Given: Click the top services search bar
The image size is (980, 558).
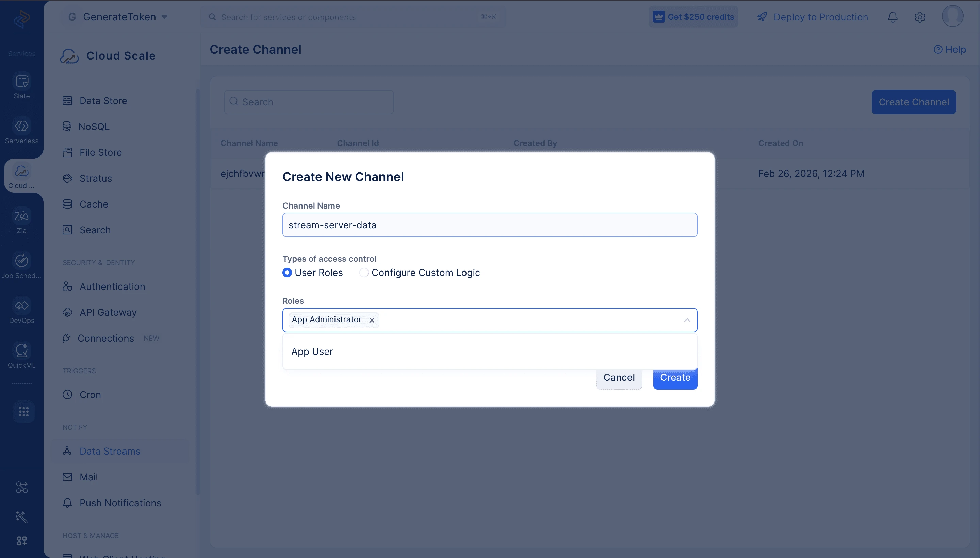Looking at the screenshot, I should tap(353, 17).
